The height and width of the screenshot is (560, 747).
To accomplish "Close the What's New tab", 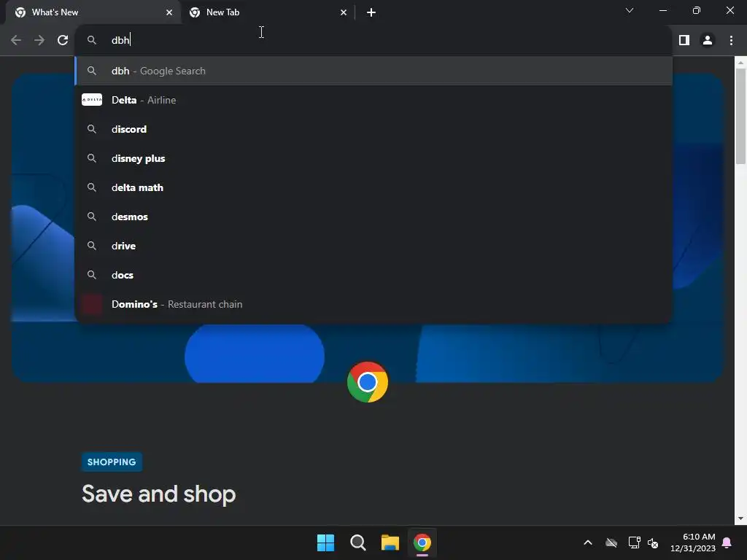I will pos(169,12).
